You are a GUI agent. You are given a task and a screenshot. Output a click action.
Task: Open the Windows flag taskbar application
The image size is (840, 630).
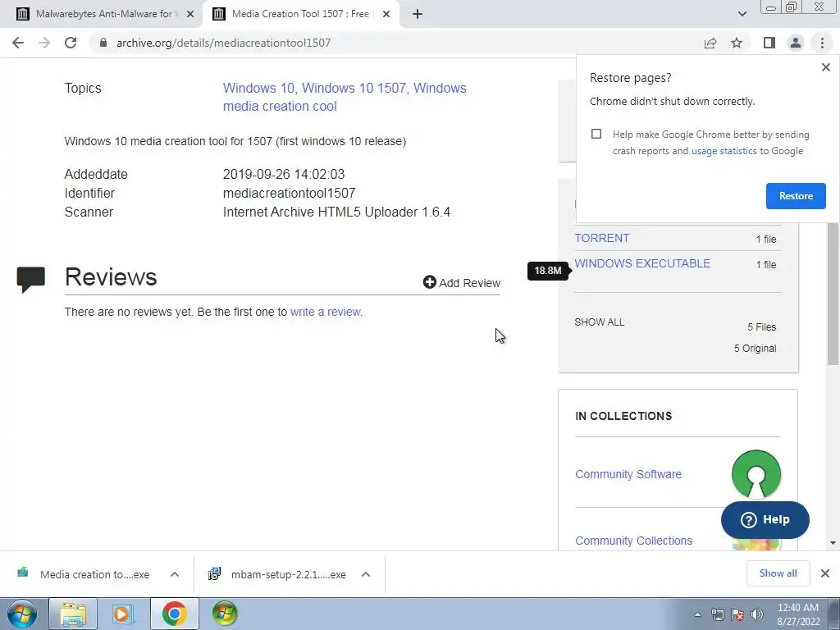[225, 614]
